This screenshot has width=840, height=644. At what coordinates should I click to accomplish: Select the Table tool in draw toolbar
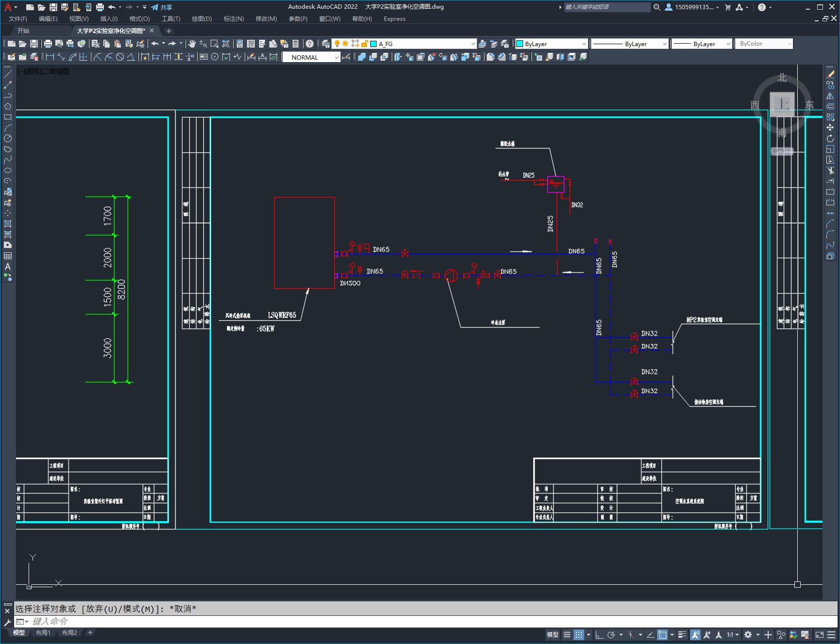(x=8, y=256)
